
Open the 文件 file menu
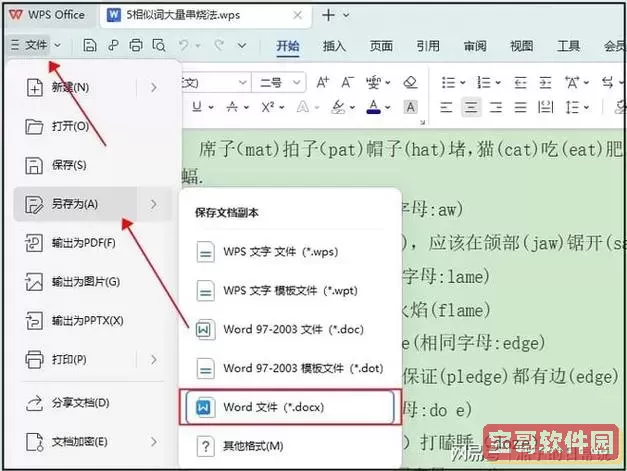pyautogui.click(x=30, y=45)
